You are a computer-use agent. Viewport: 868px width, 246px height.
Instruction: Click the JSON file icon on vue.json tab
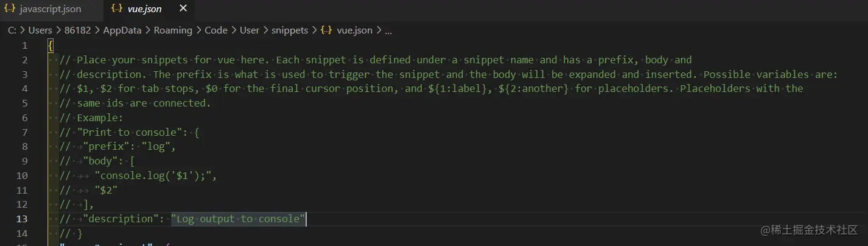tap(117, 10)
